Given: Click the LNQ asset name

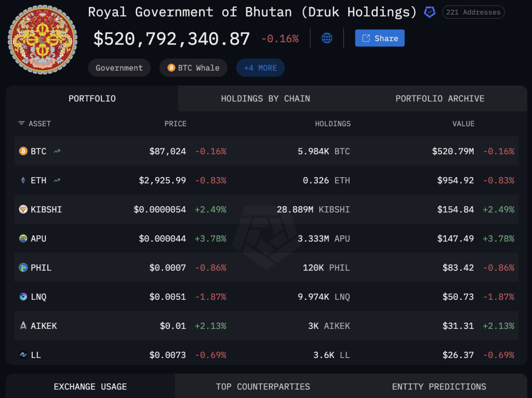Looking at the screenshot, I should pyautogui.click(x=38, y=297).
